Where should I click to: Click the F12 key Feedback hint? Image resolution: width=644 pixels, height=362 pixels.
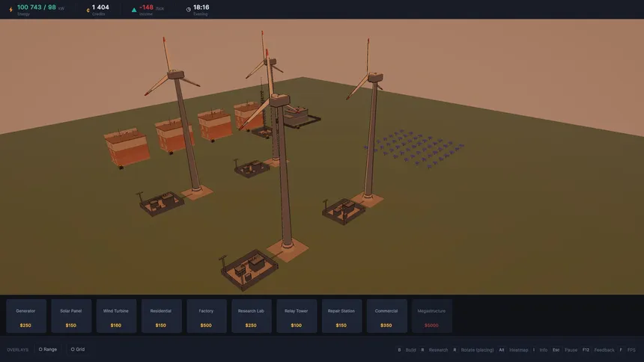pos(598,350)
